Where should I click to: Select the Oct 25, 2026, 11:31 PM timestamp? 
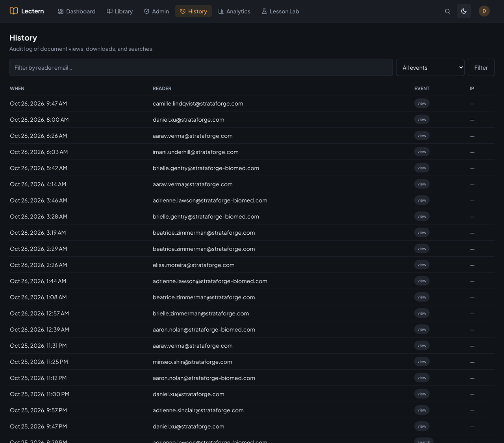coord(38,346)
